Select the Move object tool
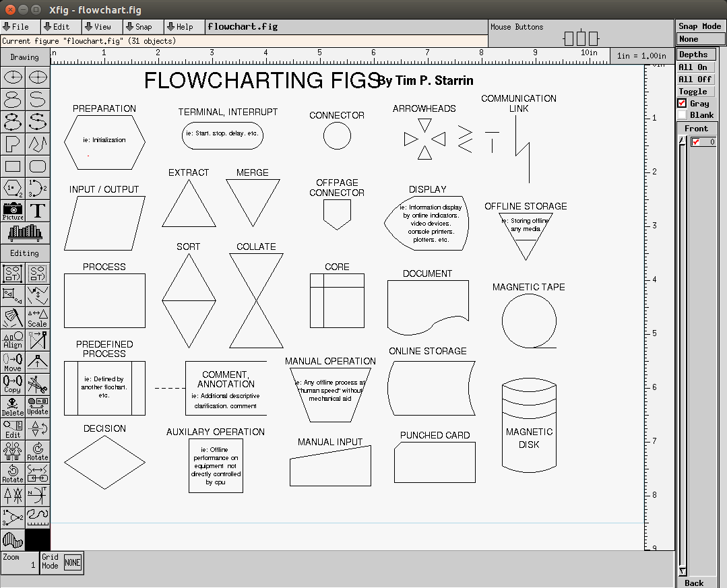Screen dimensions: 727x588 tap(13, 362)
